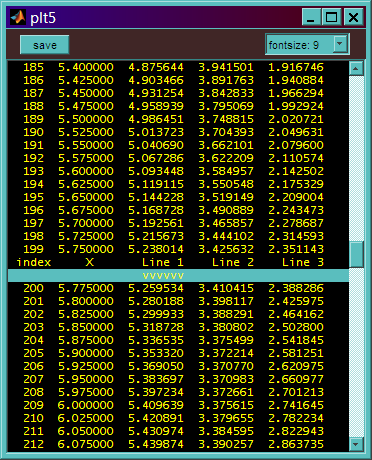The height and width of the screenshot is (460, 372).
Task: Click the Line 2 column header
Action: click(233, 262)
